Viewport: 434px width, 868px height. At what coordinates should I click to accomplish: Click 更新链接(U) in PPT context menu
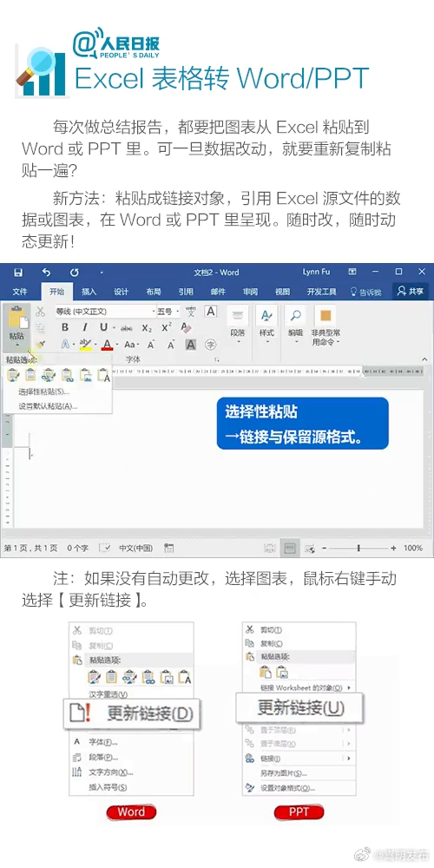tap(299, 707)
